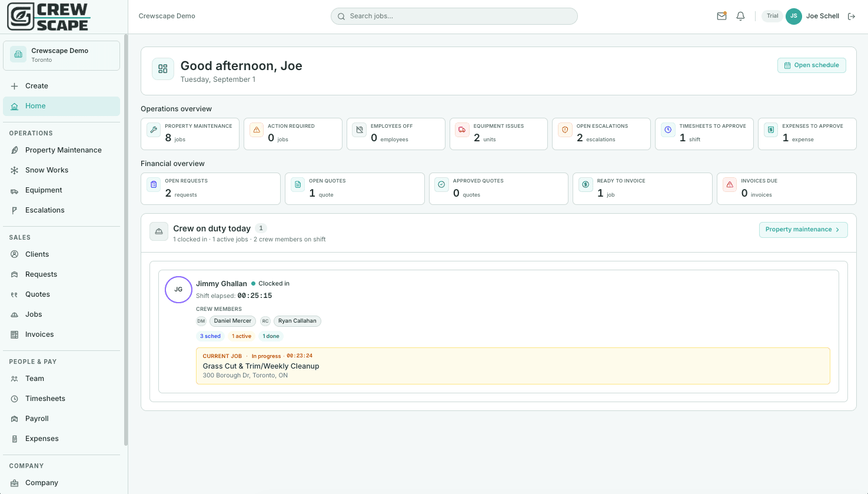
Task: Click the Employees Off icon
Action: (360, 130)
